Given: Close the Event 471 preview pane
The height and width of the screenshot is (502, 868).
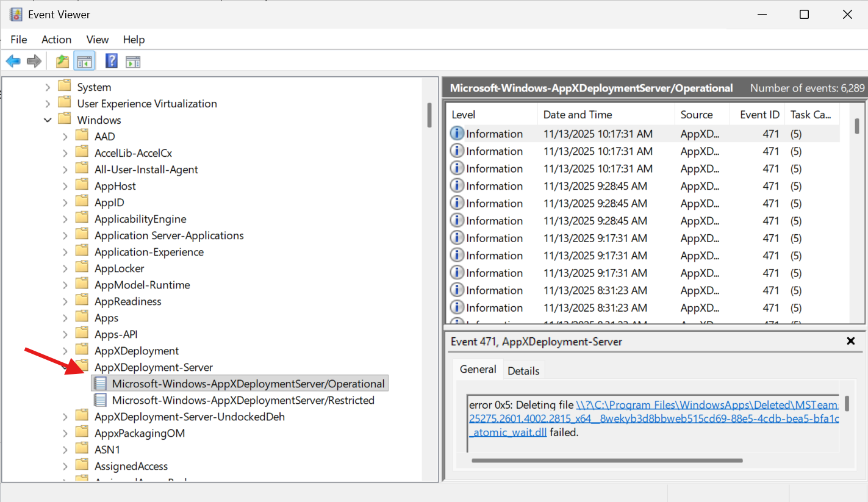Looking at the screenshot, I should click(x=850, y=341).
